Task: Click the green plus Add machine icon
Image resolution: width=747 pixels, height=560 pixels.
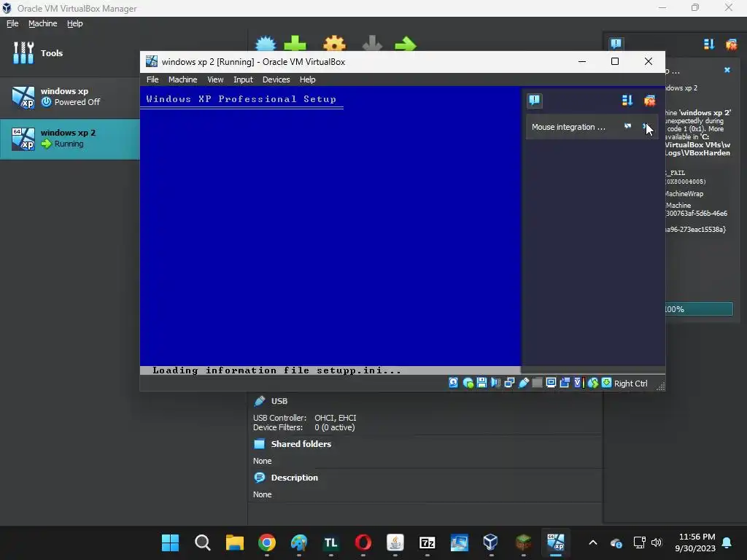Action: pyautogui.click(x=295, y=44)
